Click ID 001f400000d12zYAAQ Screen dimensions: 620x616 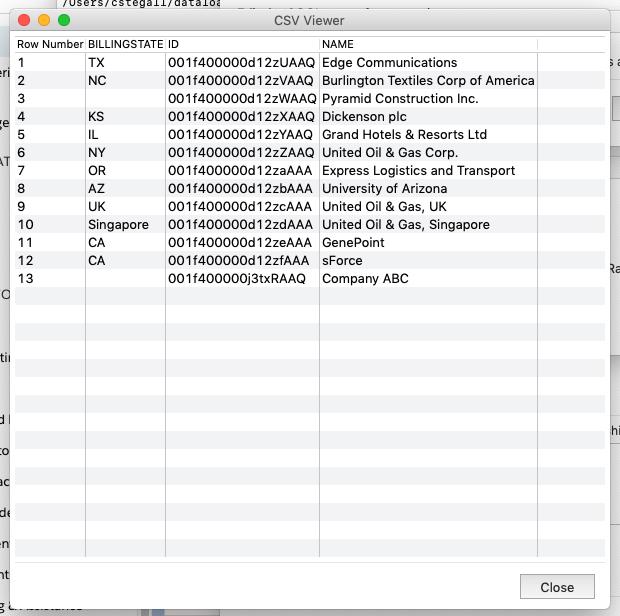pos(242,134)
